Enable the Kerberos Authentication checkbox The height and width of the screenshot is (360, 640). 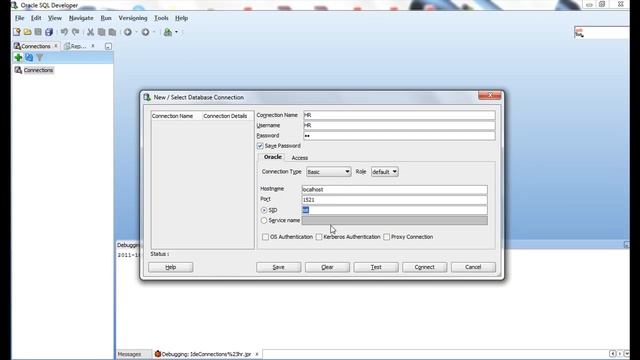click(x=319, y=237)
